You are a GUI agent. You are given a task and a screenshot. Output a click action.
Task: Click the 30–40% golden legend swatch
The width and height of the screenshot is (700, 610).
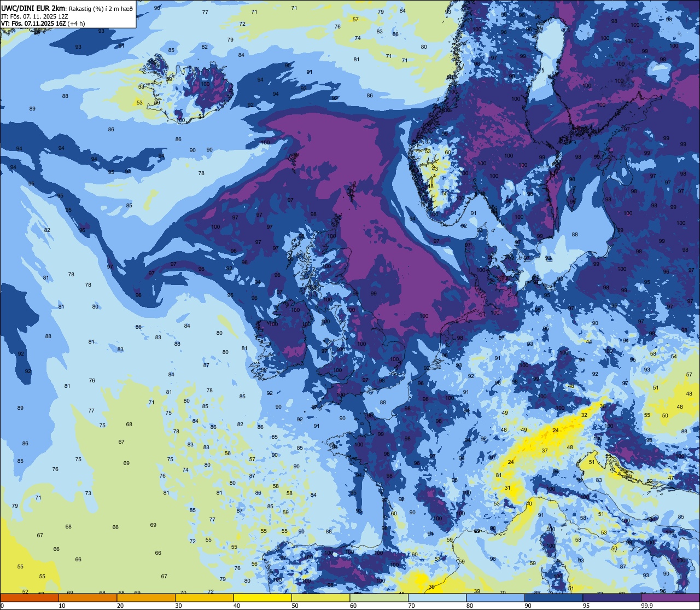point(204,598)
